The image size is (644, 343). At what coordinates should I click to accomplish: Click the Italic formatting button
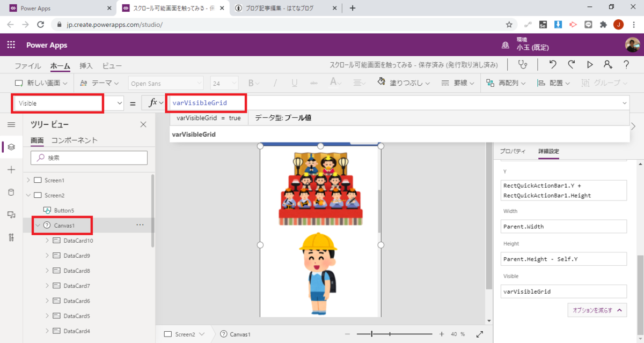pos(275,83)
